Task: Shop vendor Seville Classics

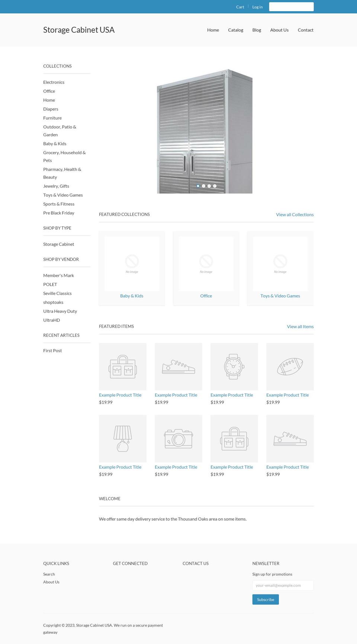Action: tap(57, 293)
